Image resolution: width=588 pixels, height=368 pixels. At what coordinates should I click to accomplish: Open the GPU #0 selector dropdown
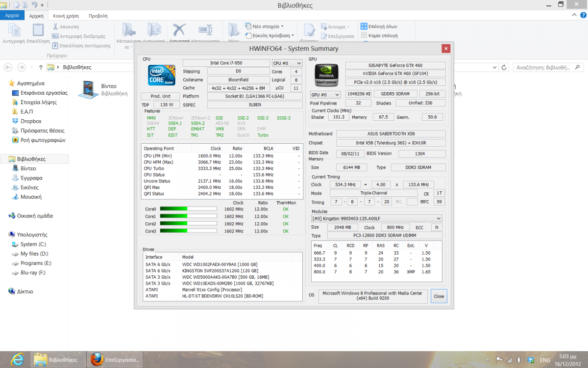point(325,94)
